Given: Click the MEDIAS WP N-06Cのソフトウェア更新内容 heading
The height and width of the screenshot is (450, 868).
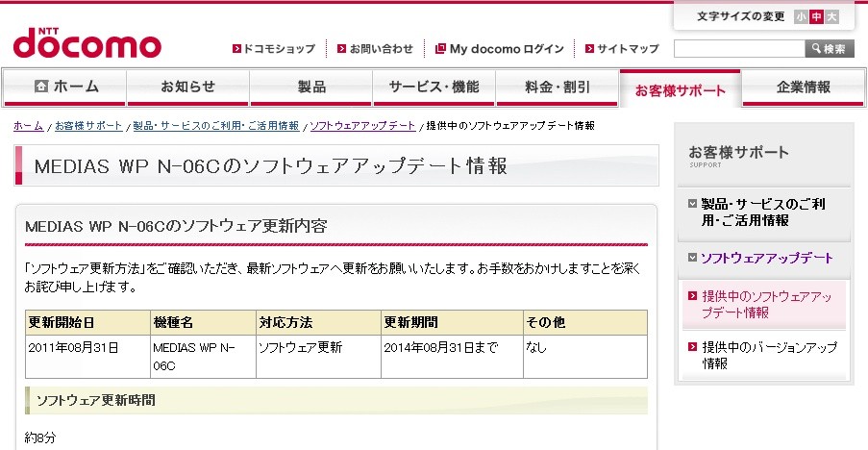Looking at the screenshot, I should [176, 226].
